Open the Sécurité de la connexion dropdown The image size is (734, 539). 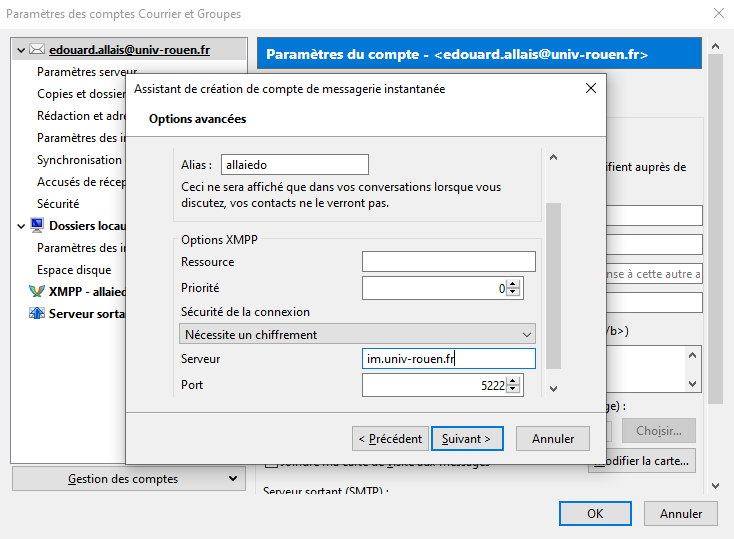[357, 334]
